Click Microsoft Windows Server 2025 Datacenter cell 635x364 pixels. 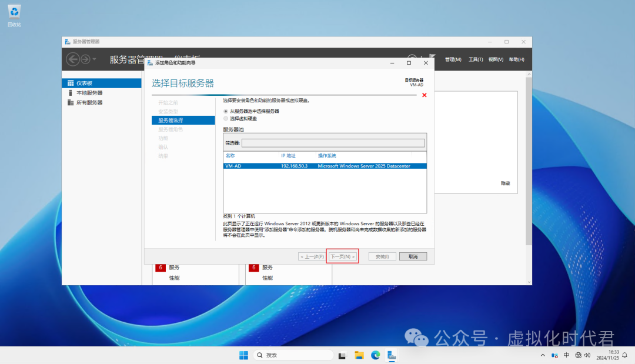click(x=364, y=166)
